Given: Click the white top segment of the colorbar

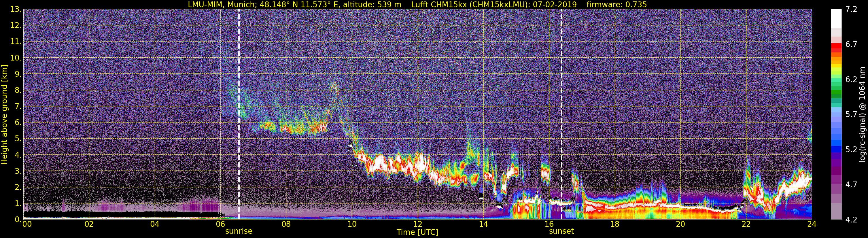Looking at the screenshot, I should coord(836,18).
